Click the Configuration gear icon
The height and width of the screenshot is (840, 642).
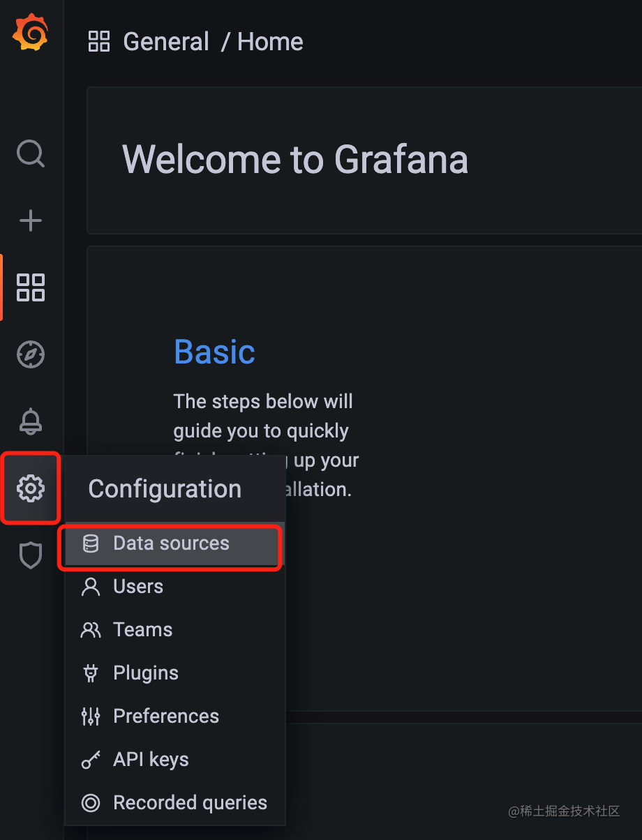[31, 488]
